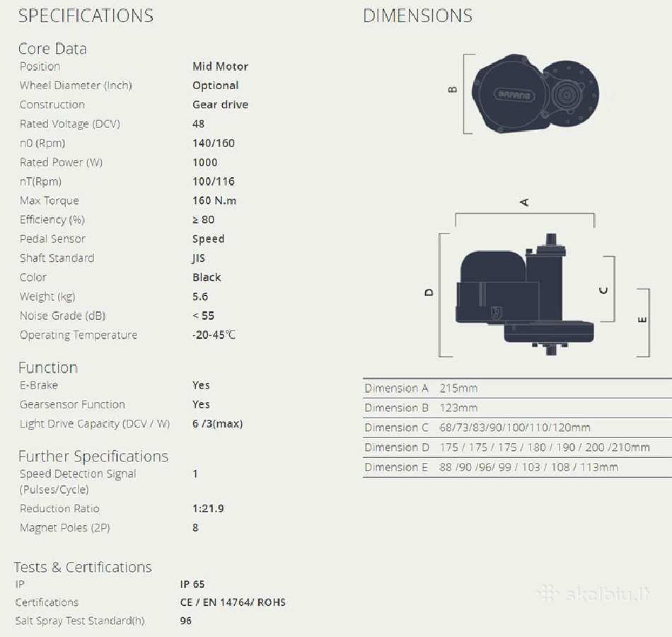This screenshot has height=637, width=672.
Task: Click the Dimension A 215mm row
Action: [517, 388]
